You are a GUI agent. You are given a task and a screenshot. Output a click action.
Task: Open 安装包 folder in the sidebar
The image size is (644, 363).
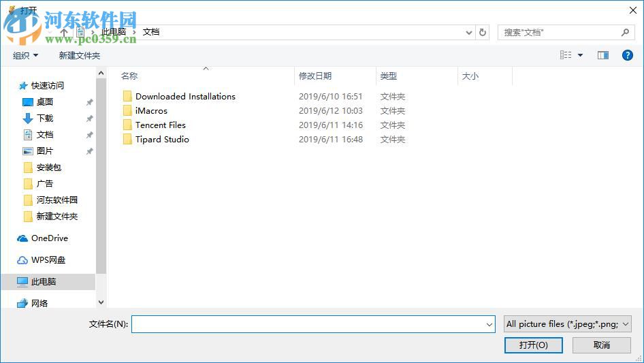[x=48, y=168]
